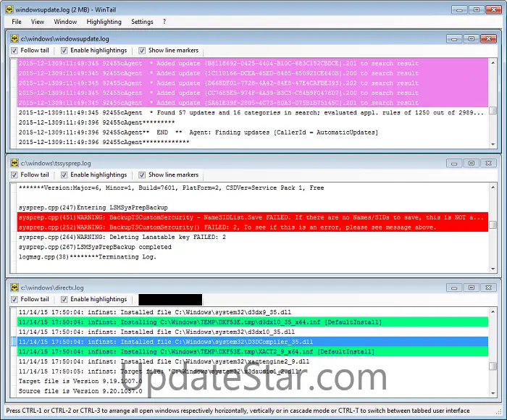Screen dimensions: 507x420
Task: Maximize the directx.log child window
Action: coord(471,287)
